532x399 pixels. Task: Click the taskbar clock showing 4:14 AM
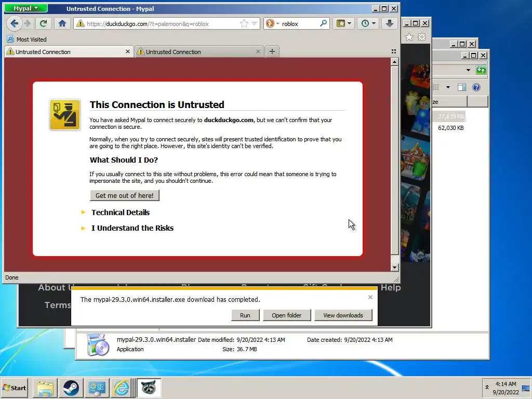coord(506,388)
